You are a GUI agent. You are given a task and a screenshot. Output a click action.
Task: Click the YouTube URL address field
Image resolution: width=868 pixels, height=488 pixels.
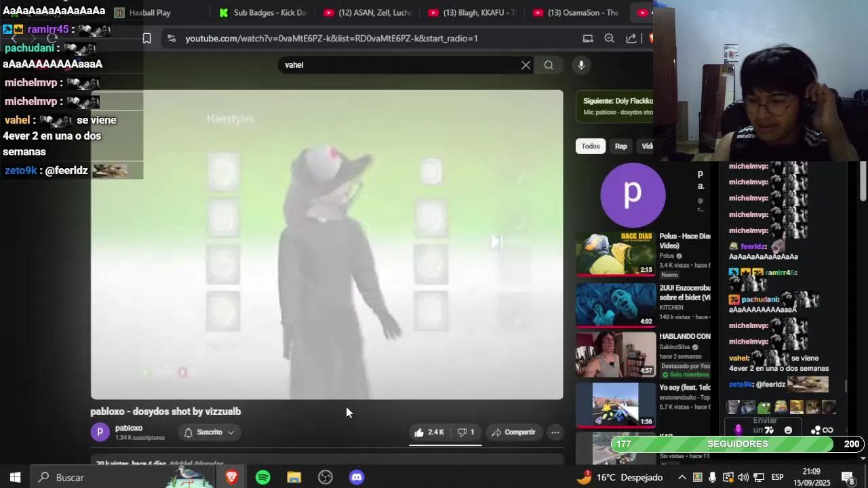click(332, 39)
